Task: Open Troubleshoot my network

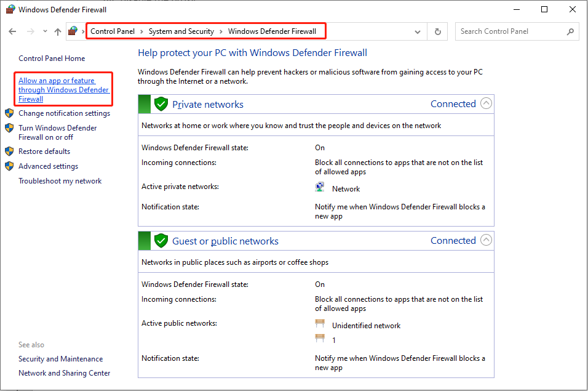Action: point(60,181)
